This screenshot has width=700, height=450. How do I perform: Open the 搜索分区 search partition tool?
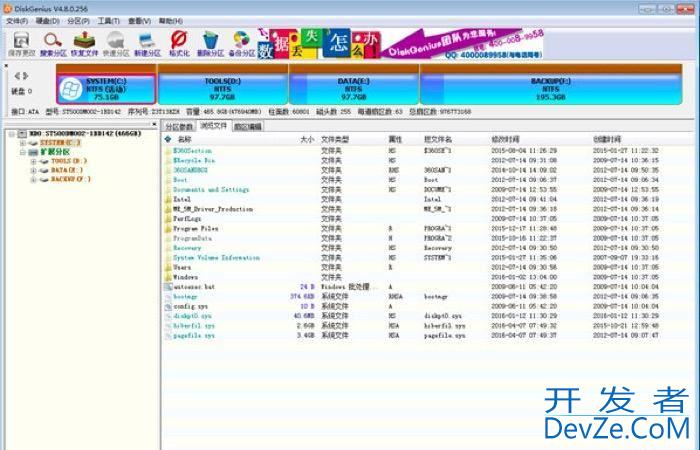click(53, 44)
